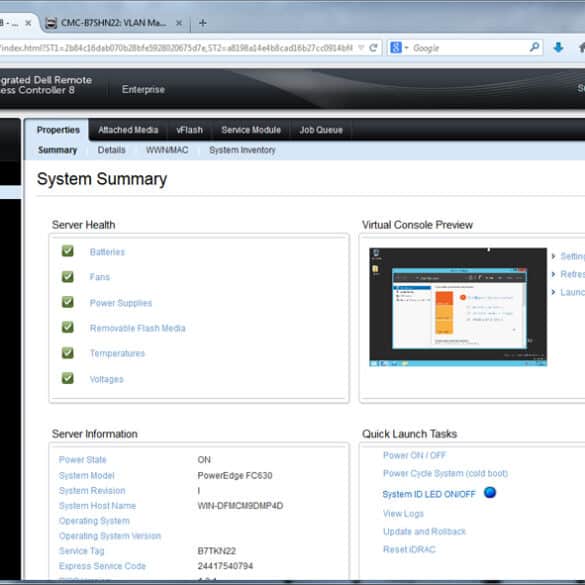
Task: Select express code 24417540794
Action: coord(225,566)
